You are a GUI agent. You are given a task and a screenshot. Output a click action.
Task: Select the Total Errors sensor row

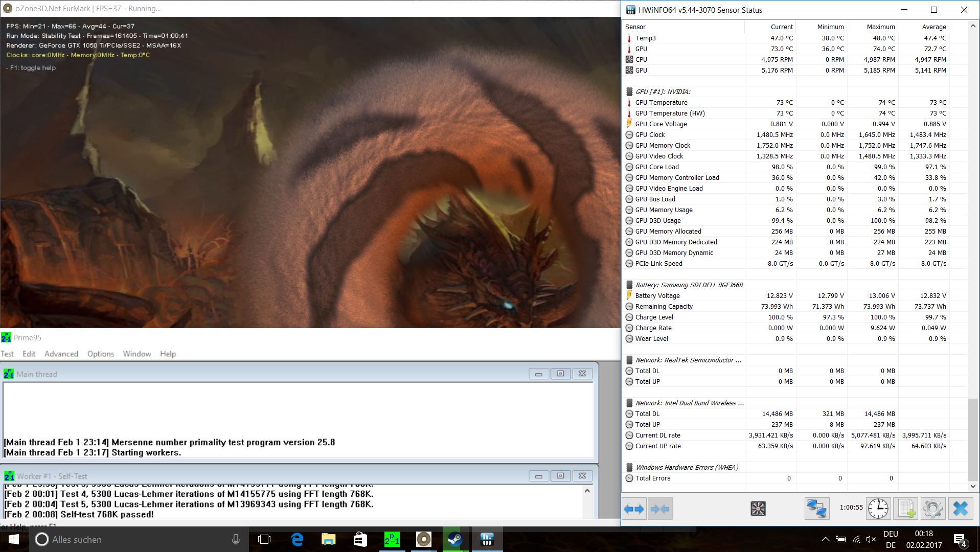[x=794, y=478]
